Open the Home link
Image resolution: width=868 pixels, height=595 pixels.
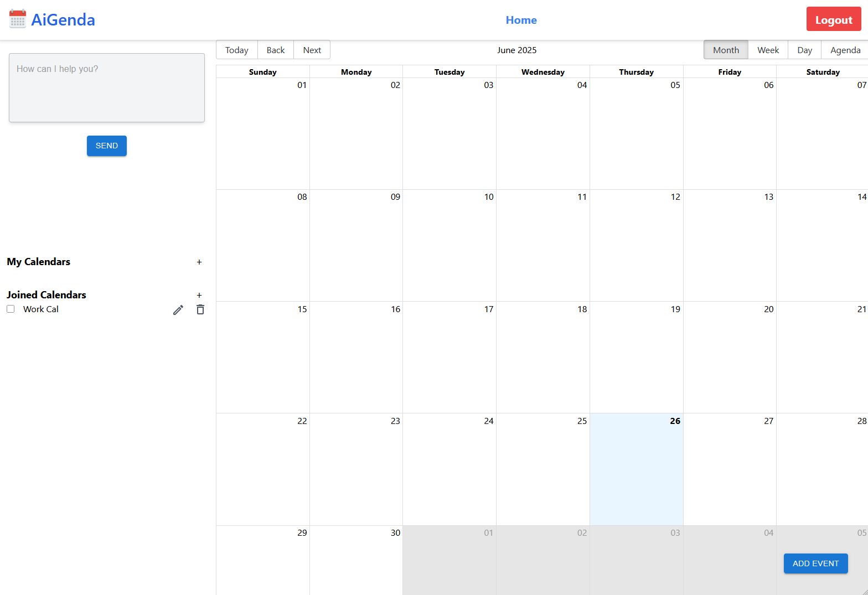pyautogui.click(x=521, y=20)
